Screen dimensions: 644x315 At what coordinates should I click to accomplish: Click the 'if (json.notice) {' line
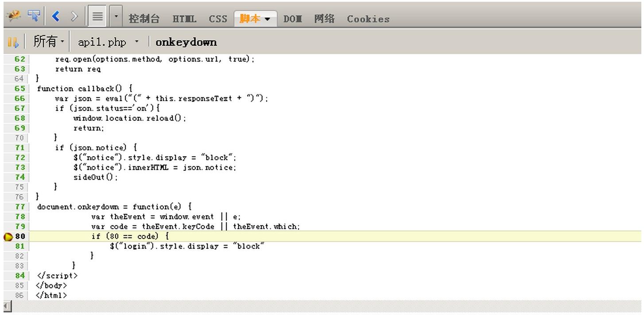(x=96, y=147)
